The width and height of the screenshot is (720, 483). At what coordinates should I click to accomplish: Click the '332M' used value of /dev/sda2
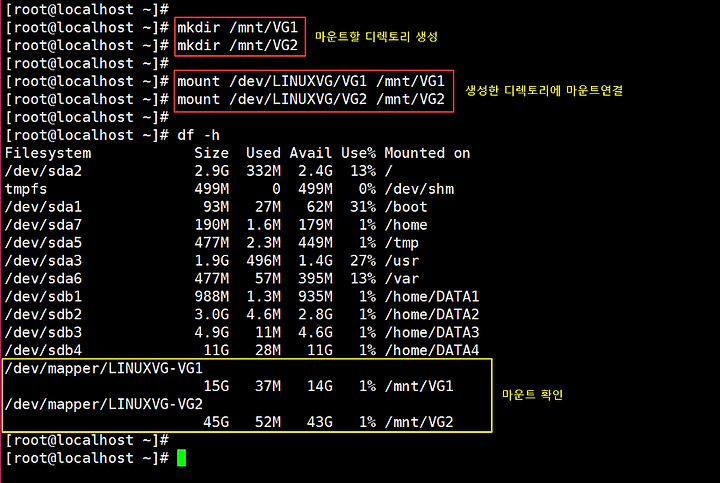click(x=263, y=171)
